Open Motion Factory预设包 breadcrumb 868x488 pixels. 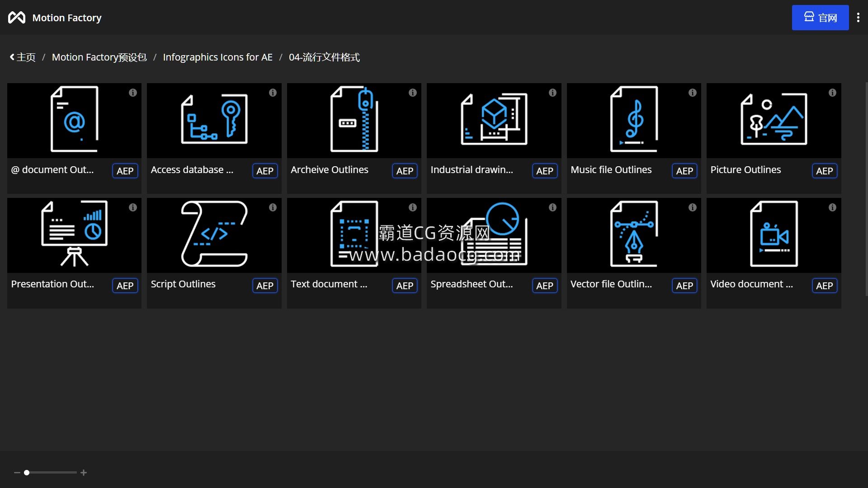(99, 57)
